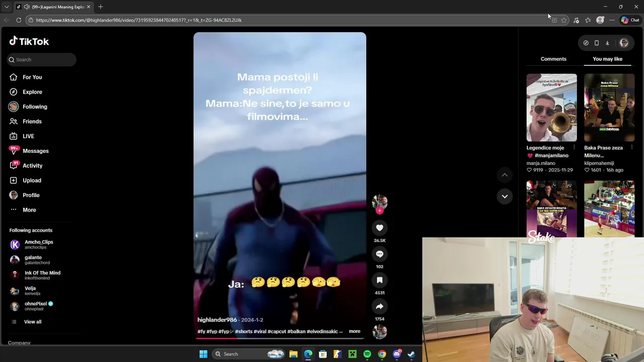Open a new browser tab
Viewport: 644px width, 362px height.
(100, 7)
